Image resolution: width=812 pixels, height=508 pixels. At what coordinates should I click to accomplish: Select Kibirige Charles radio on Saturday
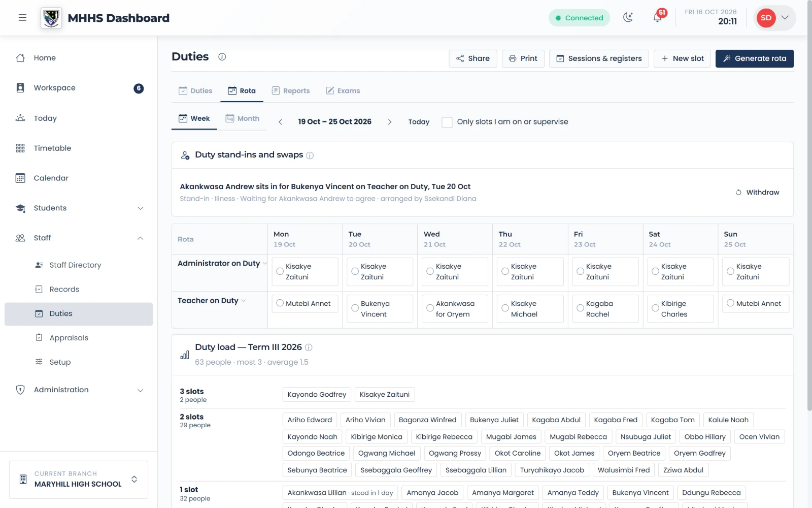pyautogui.click(x=655, y=308)
